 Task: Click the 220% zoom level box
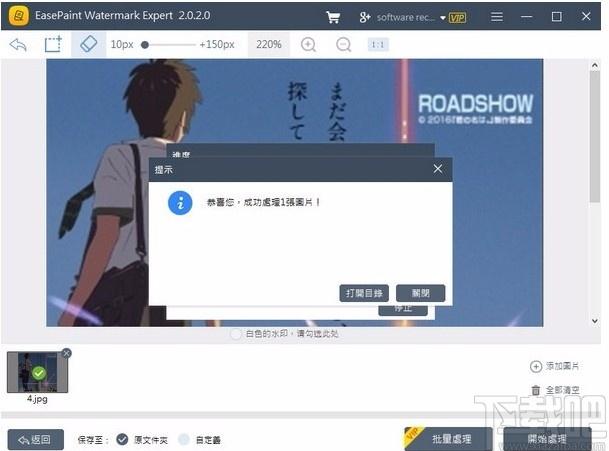[268, 44]
